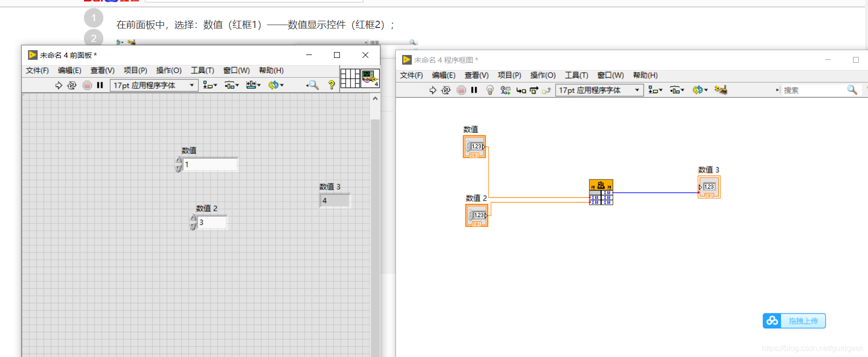Open 工具(T) menu in block diagram
The height and width of the screenshot is (357, 868).
(x=576, y=75)
